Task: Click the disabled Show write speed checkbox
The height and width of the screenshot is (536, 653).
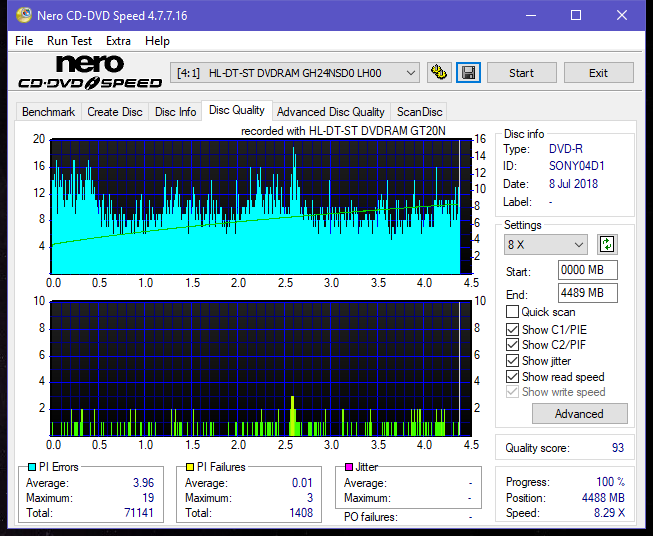Action: click(512, 392)
